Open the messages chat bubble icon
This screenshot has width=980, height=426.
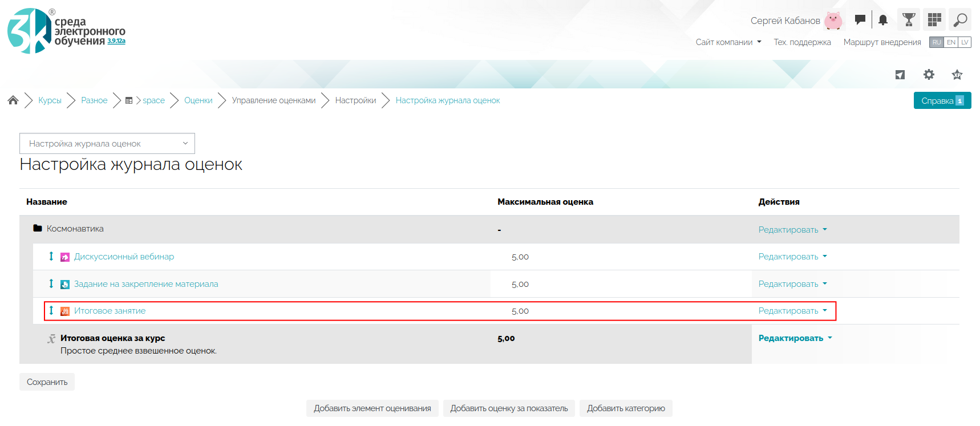click(x=860, y=20)
